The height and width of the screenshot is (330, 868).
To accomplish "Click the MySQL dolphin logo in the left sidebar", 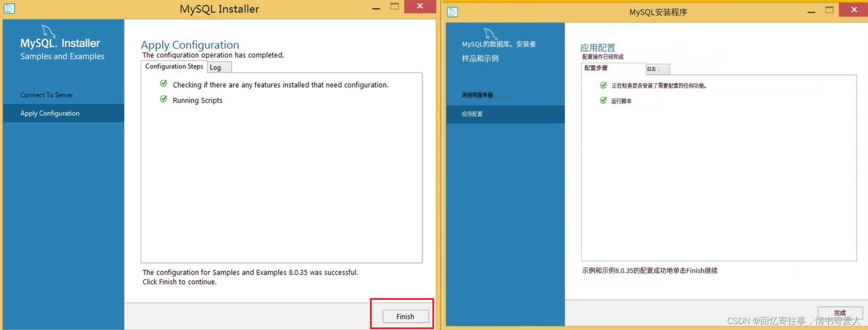I will [x=48, y=32].
